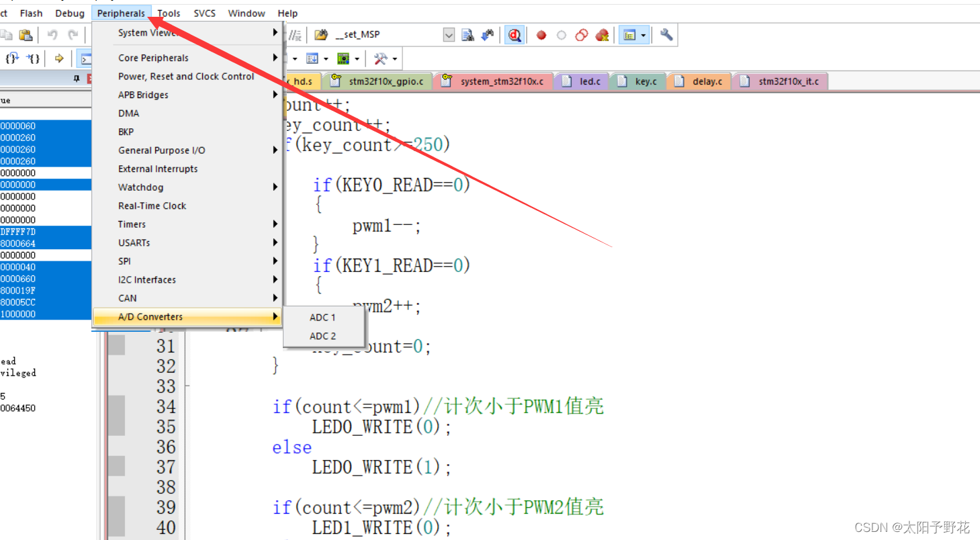Select the BKP menu entry
This screenshot has width=980, height=540.
click(187, 132)
